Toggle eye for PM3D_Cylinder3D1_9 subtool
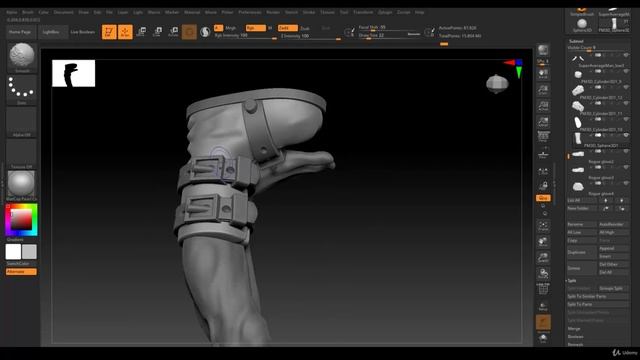The image size is (640, 360). click(x=626, y=71)
